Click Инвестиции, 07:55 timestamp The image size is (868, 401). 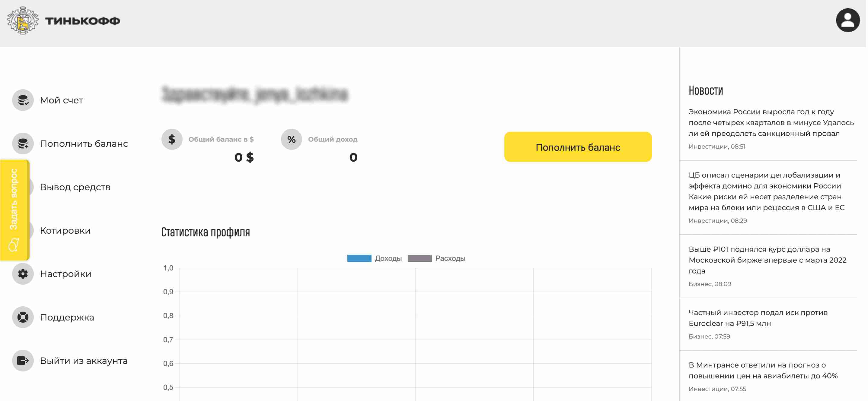[717, 389]
